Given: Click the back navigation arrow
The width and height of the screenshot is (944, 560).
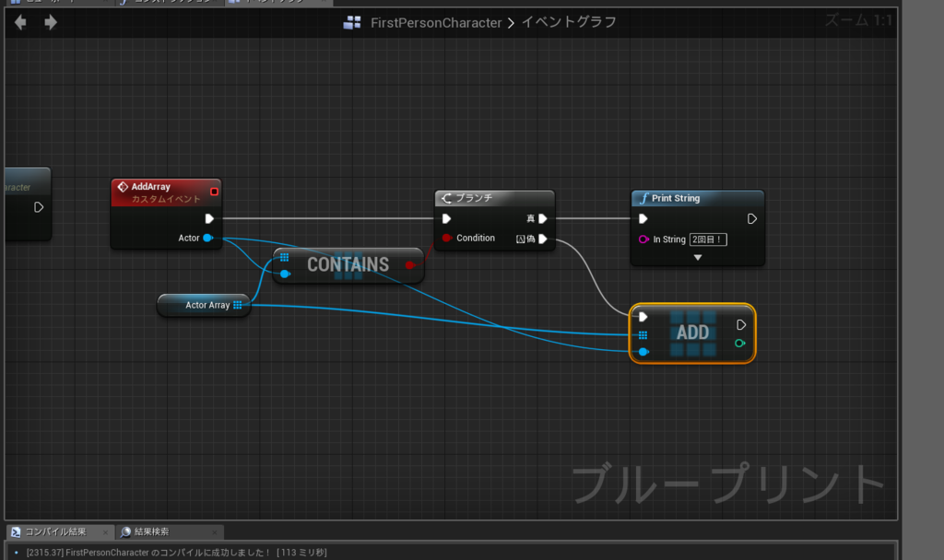Looking at the screenshot, I should click(19, 21).
